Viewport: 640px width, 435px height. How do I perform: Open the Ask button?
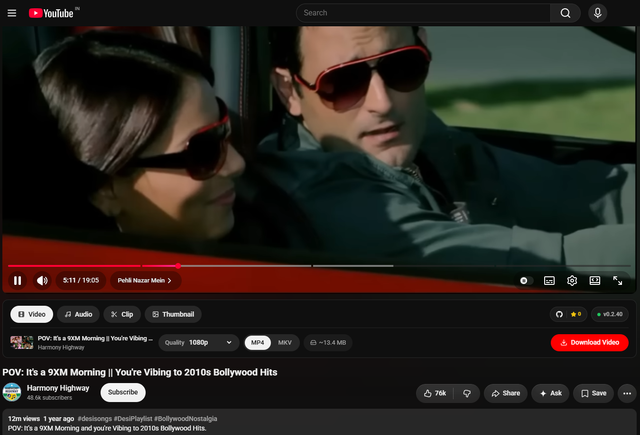[x=550, y=393]
